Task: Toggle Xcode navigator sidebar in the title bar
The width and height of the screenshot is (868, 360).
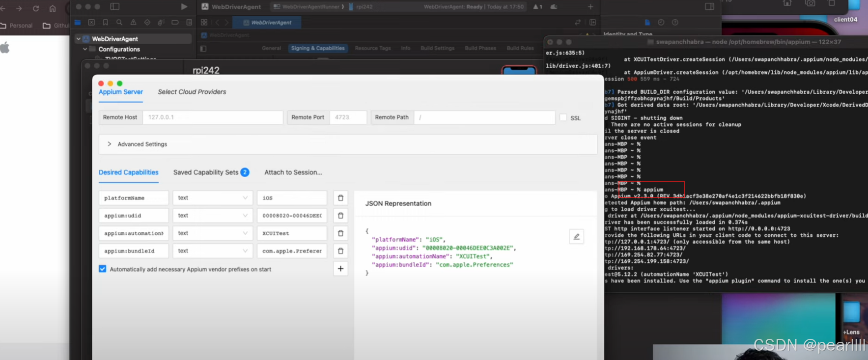Action: [x=114, y=7]
